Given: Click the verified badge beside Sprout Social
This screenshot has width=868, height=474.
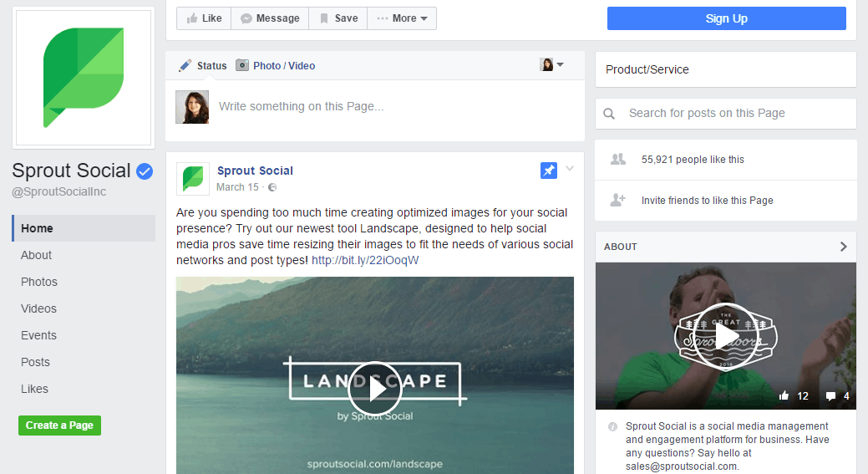Looking at the screenshot, I should (145, 171).
